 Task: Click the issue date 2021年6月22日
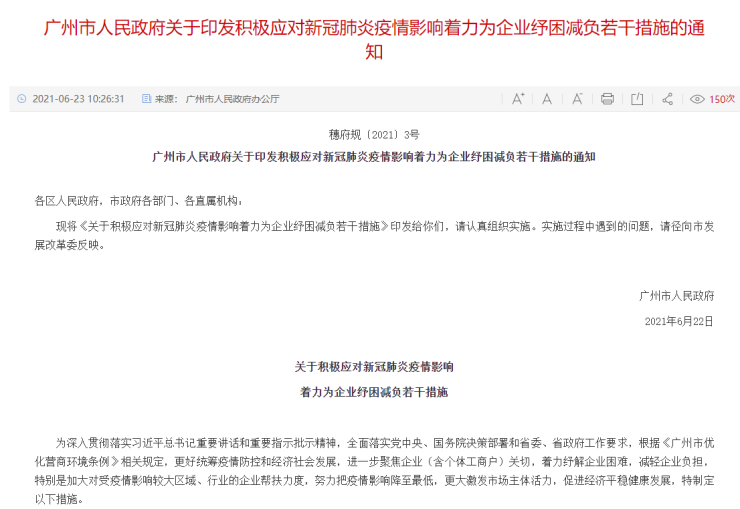pyautogui.click(x=679, y=321)
